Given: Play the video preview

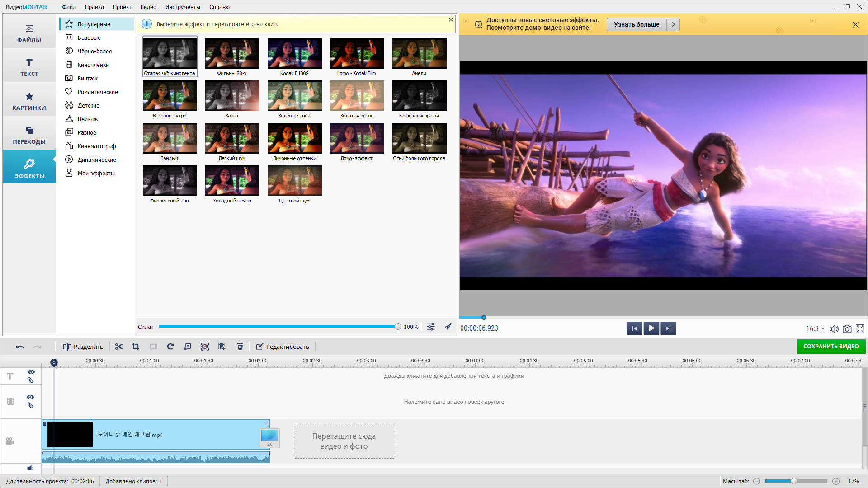Looking at the screenshot, I should (651, 328).
